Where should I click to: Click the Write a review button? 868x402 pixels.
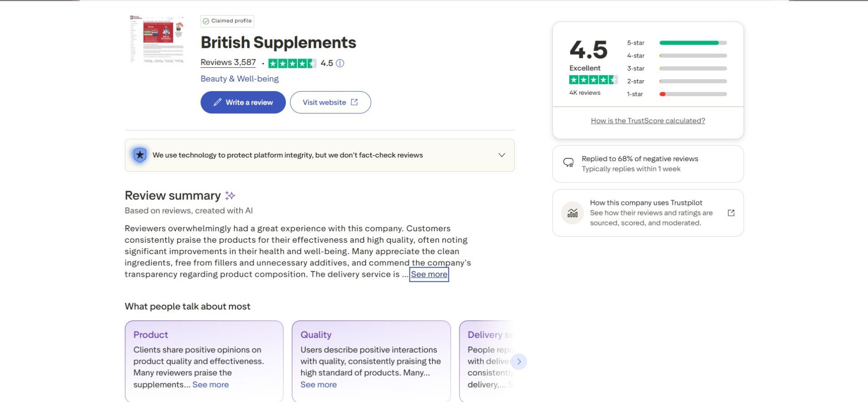tap(243, 102)
